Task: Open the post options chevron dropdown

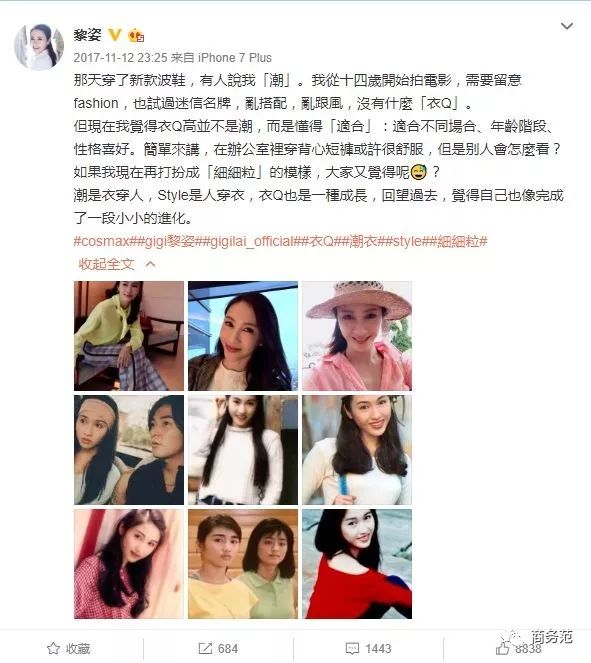Action: coord(566,26)
